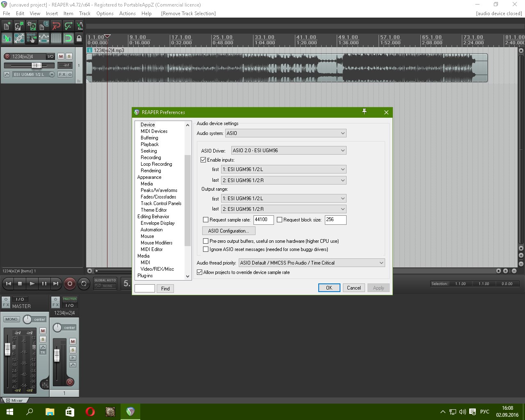
Task: Open the Audio thread priority dropdown
Action: (312, 263)
